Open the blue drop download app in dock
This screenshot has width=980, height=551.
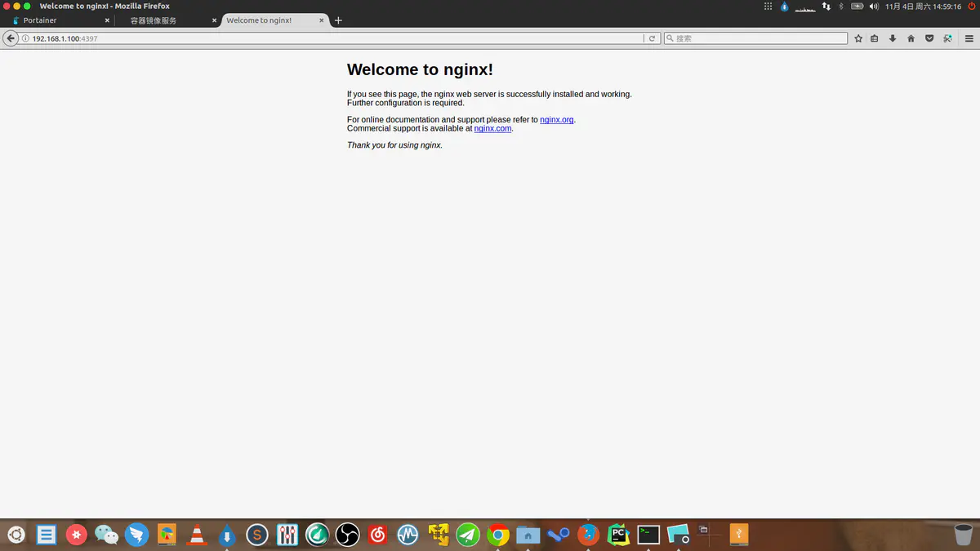click(227, 535)
